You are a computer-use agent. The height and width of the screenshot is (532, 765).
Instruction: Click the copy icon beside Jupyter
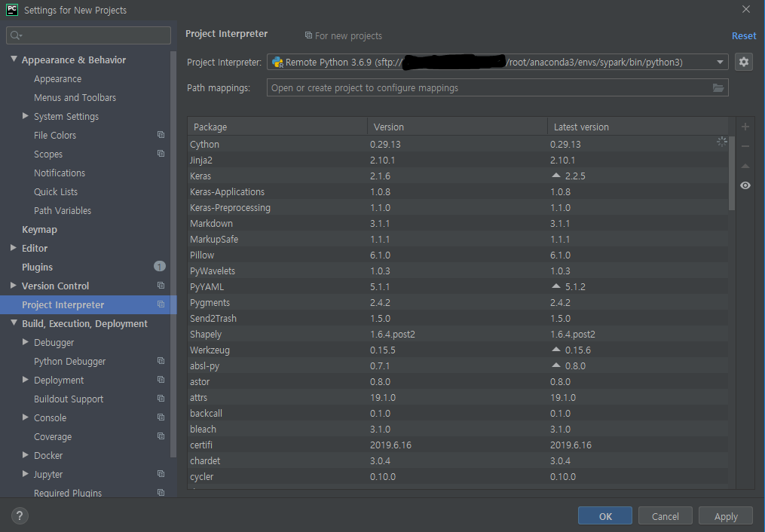point(161,474)
